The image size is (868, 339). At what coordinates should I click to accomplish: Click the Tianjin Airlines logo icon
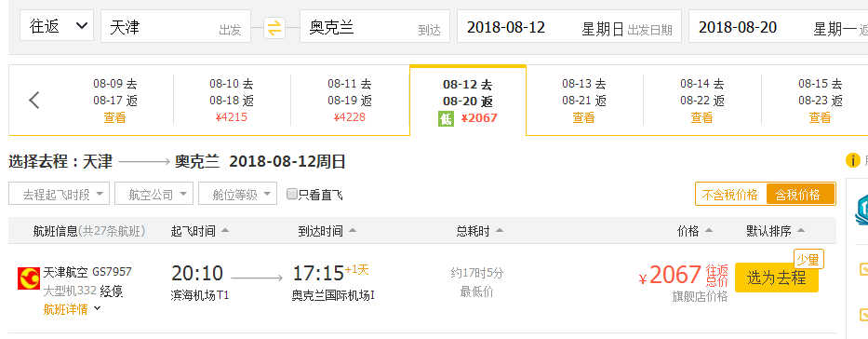point(29,278)
